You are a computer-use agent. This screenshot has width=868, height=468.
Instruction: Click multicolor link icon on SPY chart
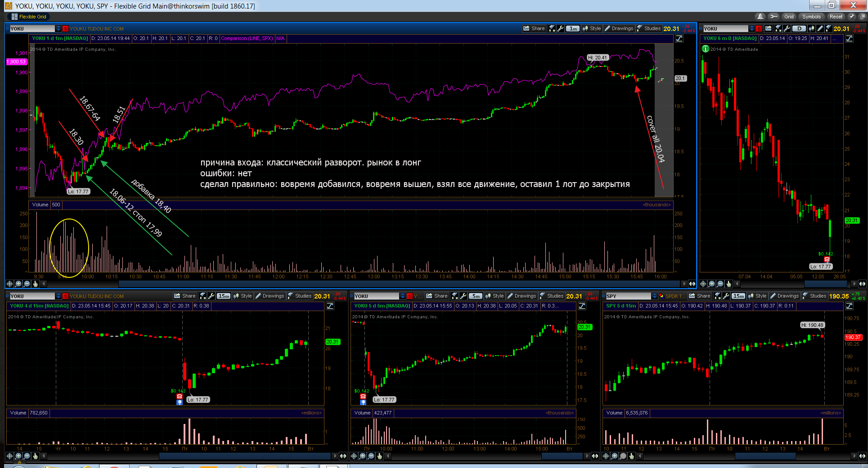click(x=661, y=296)
